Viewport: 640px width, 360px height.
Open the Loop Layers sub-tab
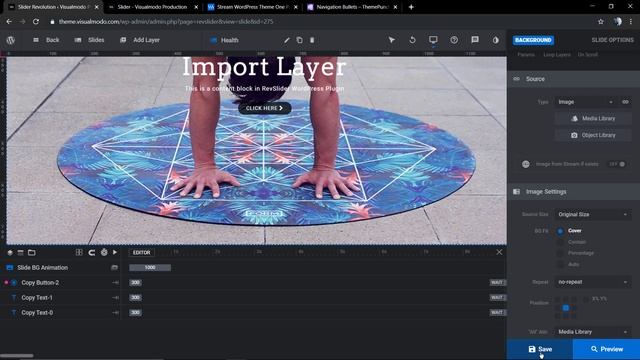pyautogui.click(x=557, y=54)
